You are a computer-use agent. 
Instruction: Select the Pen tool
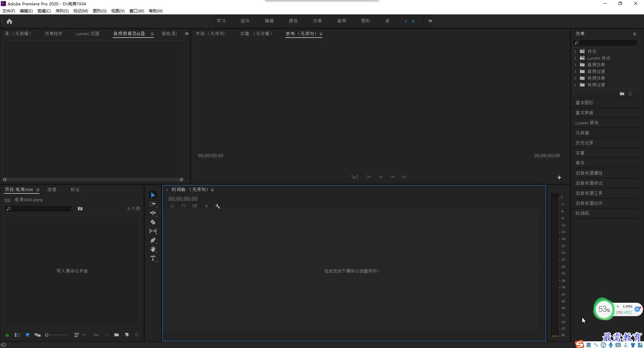point(153,240)
